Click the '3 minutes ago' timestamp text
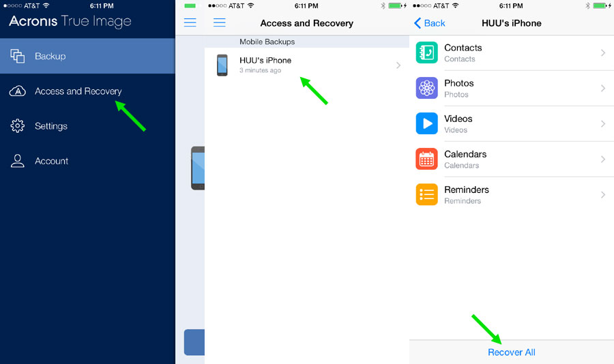The image size is (614, 364). pyautogui.click(x=260, y=70)
